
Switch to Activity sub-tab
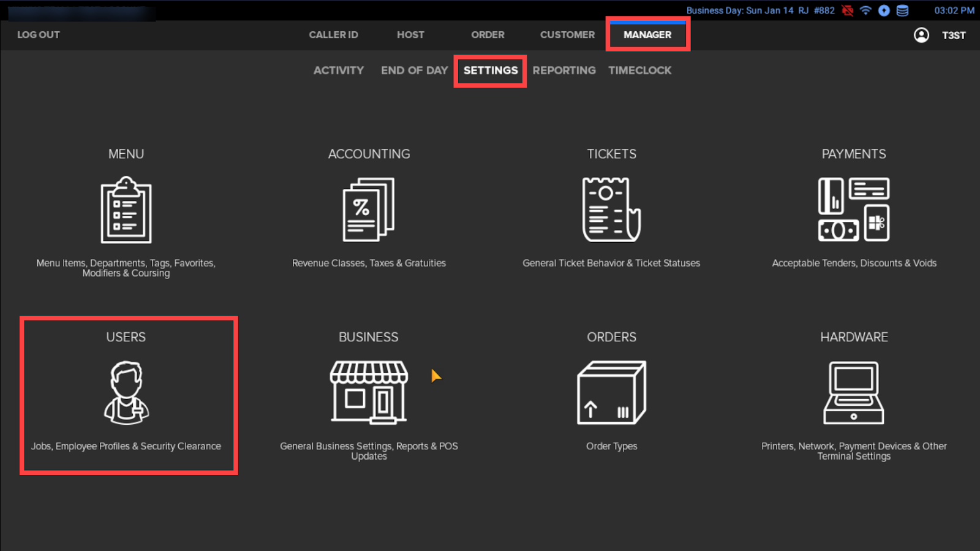(339, 70)
